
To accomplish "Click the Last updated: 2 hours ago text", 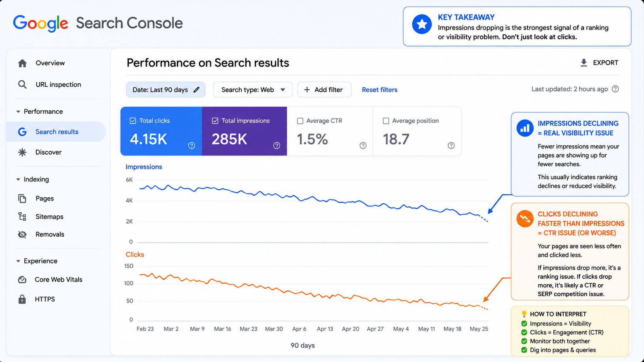I will click(x=570, y=89).
